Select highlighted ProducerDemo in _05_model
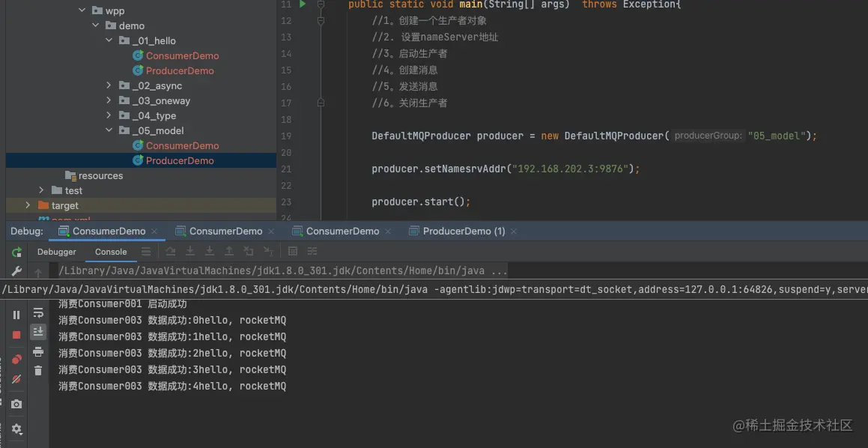The height and width of the screenshot is (448, 868). [x=141, y=160]
